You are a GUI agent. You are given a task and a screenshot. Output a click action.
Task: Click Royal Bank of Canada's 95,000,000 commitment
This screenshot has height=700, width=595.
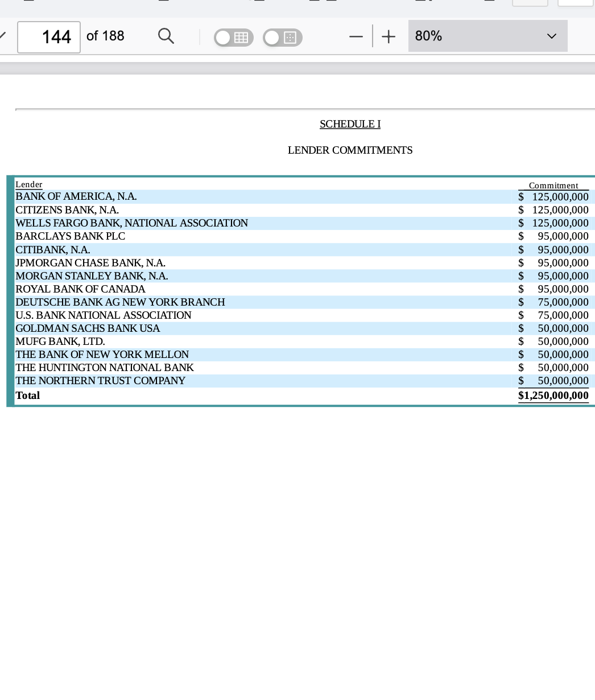563,289
